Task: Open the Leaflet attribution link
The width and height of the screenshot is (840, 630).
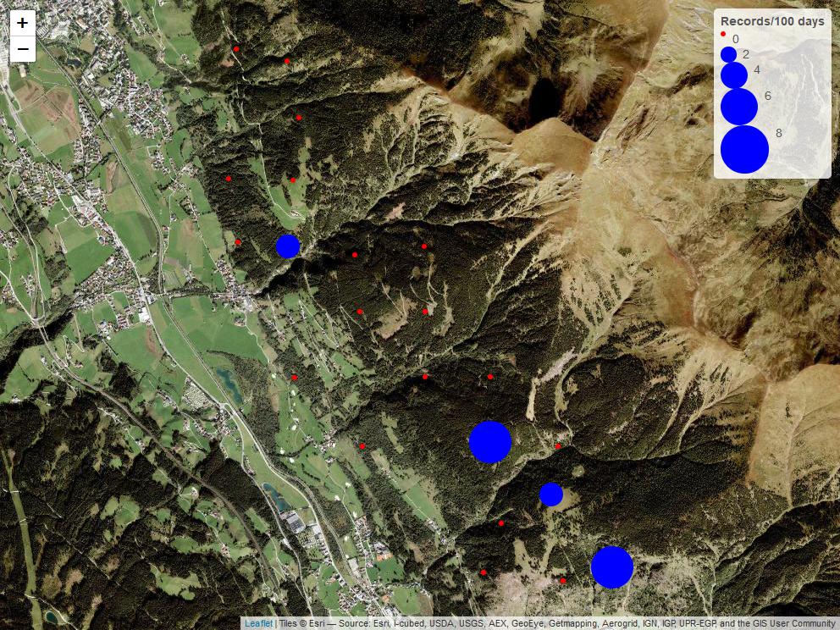Action: pos(258,623)
